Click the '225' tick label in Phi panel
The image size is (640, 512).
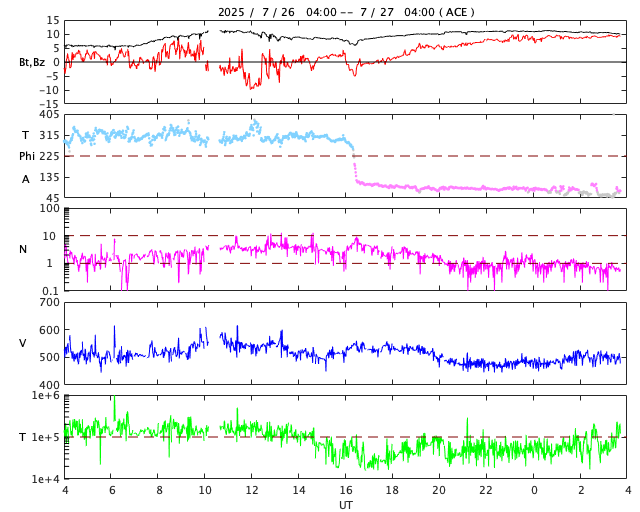click(49, 156)
